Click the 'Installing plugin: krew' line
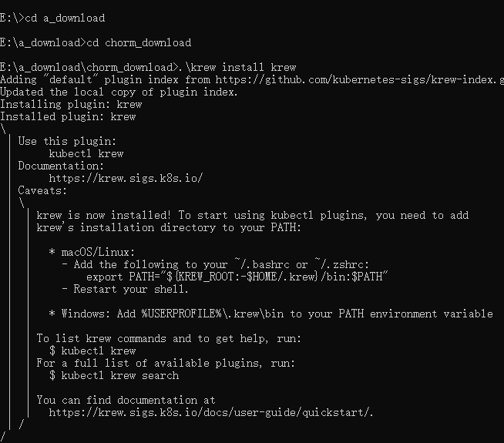Image resolution: width=504 pixels, height=443 pixels. click(x=71, y=105)
